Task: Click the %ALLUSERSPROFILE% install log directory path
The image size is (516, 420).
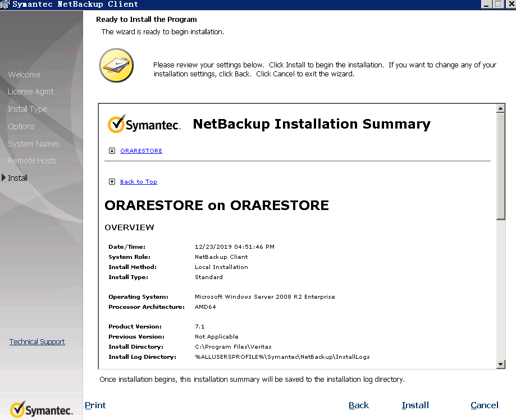Action: click(x=282, y=357)
